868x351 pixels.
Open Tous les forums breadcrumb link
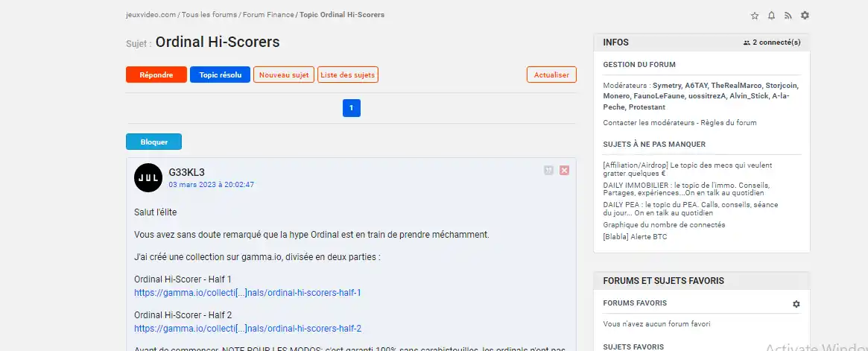tap(209, 15)
